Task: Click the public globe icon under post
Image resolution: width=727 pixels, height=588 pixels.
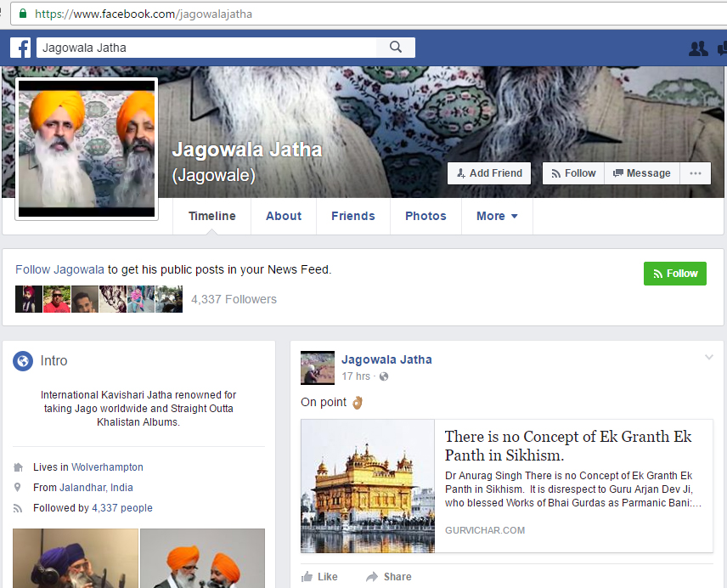Action: tap(384, 376)
